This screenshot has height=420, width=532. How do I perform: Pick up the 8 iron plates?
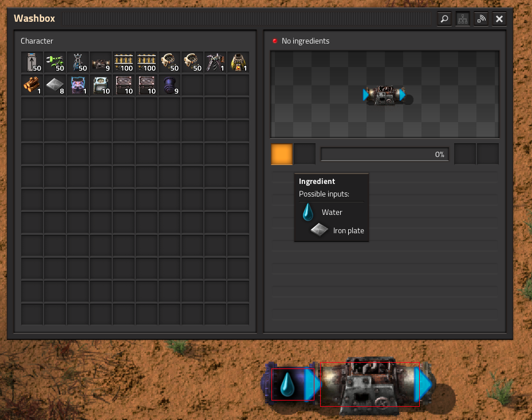point(55,85)
